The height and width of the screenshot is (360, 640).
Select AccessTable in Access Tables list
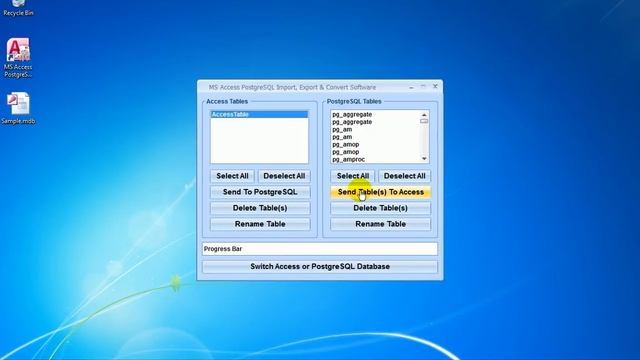click(259, 114)
